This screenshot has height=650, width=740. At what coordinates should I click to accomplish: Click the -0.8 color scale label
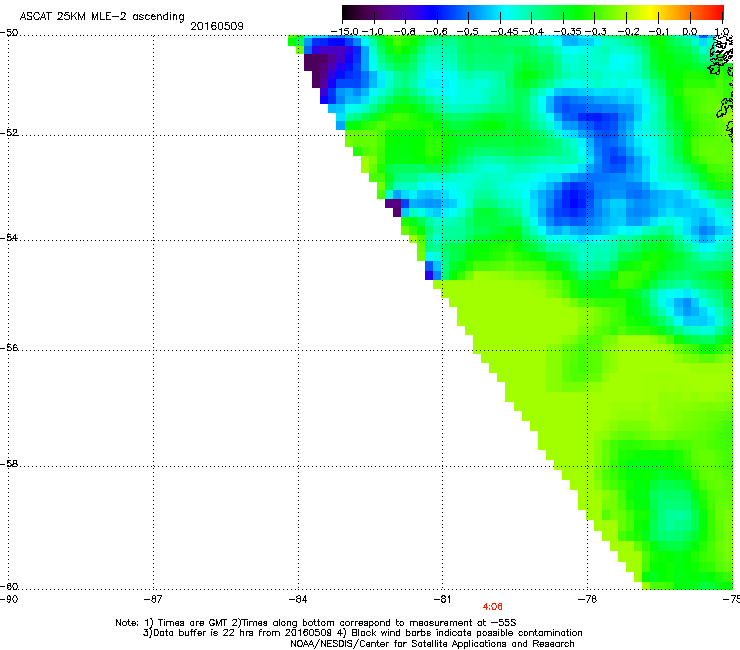click(x=405, y=32)
